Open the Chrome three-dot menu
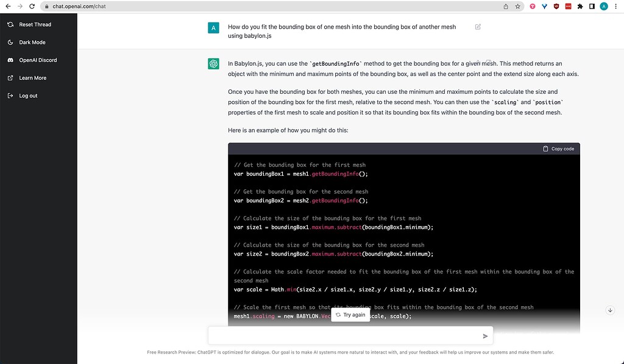 click(615, 6)
